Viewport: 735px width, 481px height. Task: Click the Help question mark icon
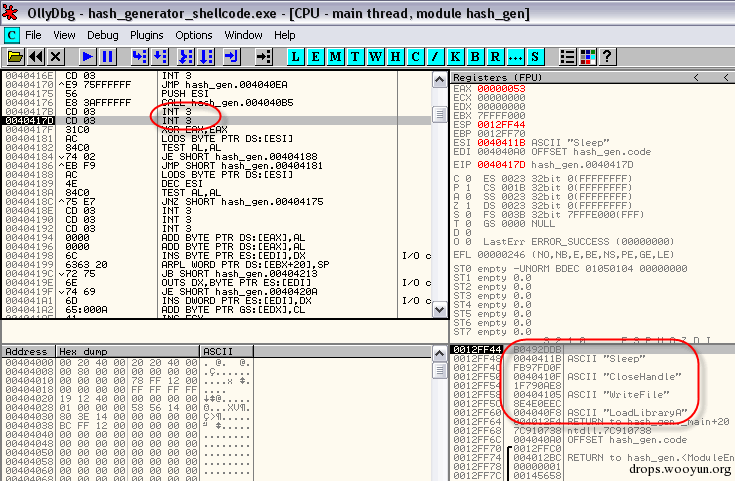[x=607, y=57]
